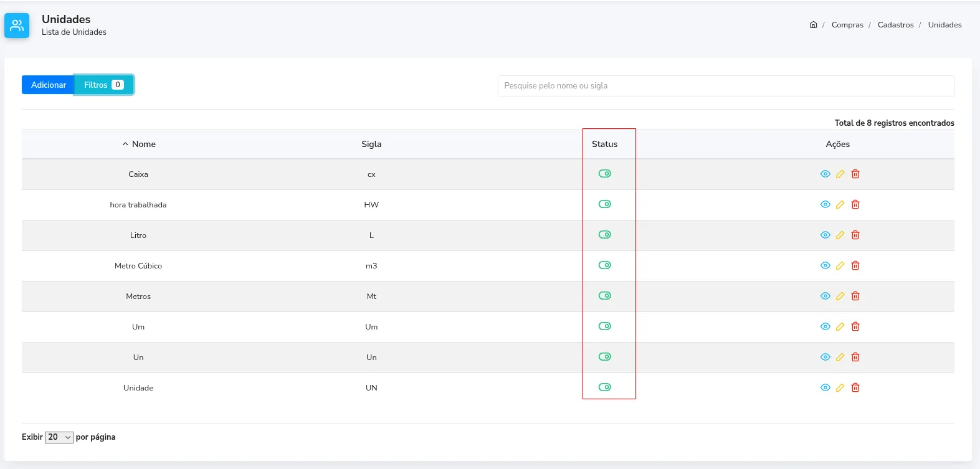The image size is (980, 469).
Task: Click the Status column header
Action: tap(605, 144)
